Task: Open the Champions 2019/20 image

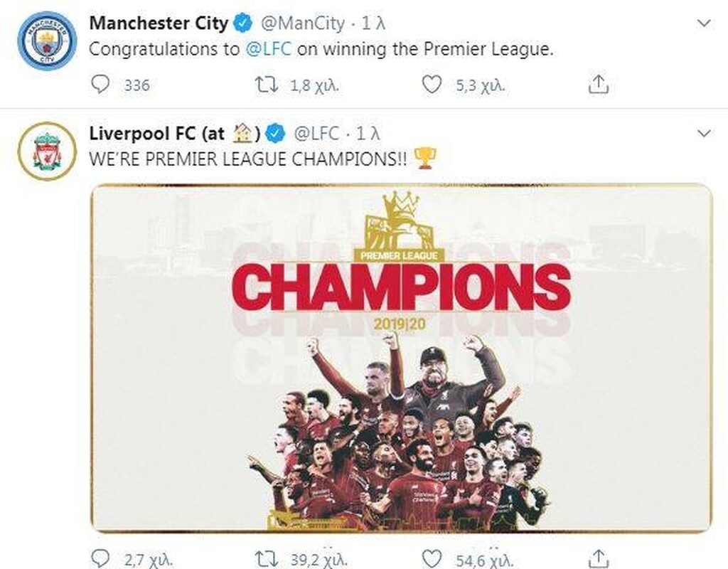Action: pos(402,357)
